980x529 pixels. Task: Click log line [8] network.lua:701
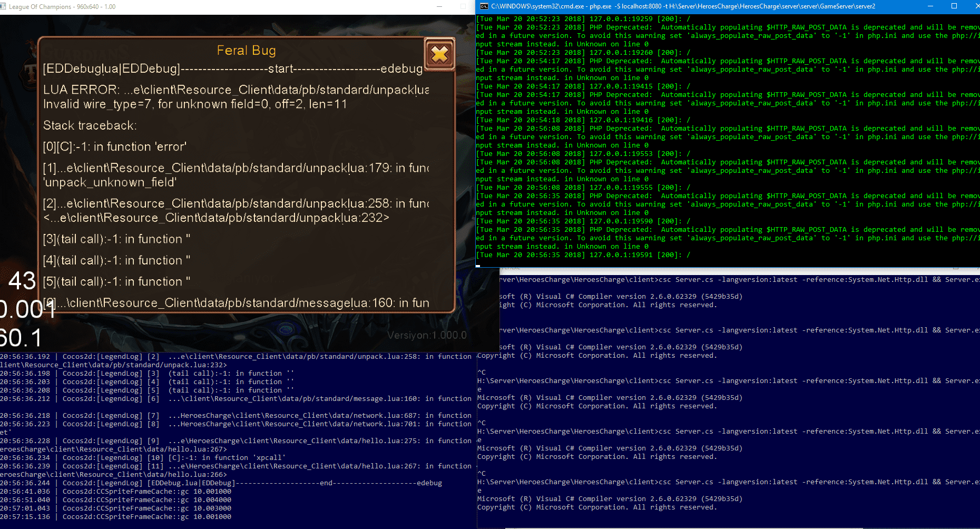tap(236, 424)
